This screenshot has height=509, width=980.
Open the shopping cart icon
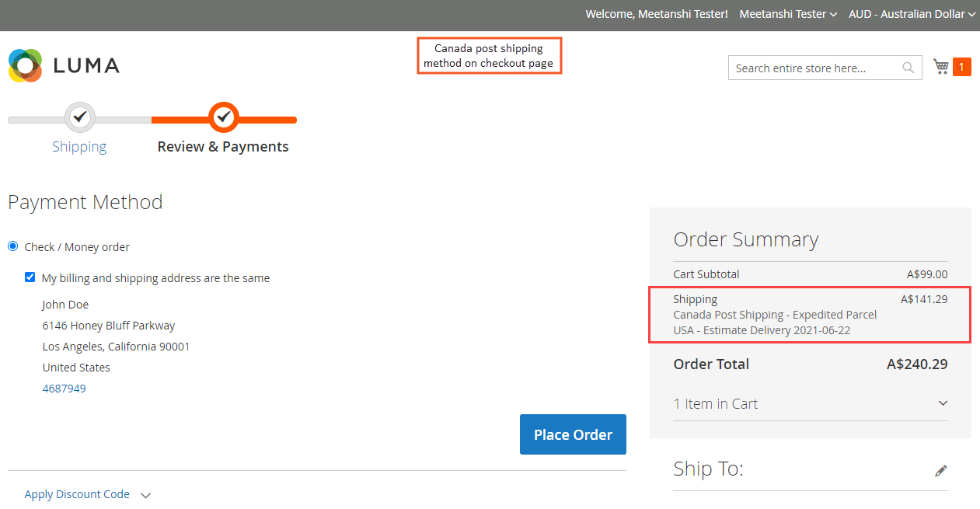(x=941, y=67)
